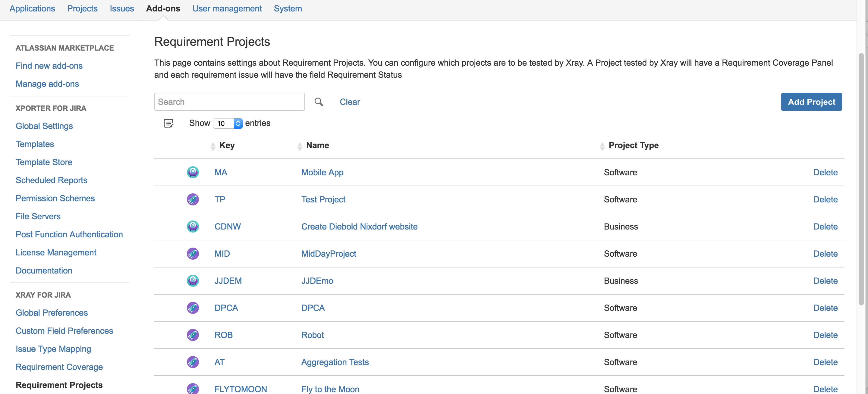This screenshot has height=394, width=868.
Task: Click the Fly to the Moon avatar icon
Action: (x=193, y=389)
